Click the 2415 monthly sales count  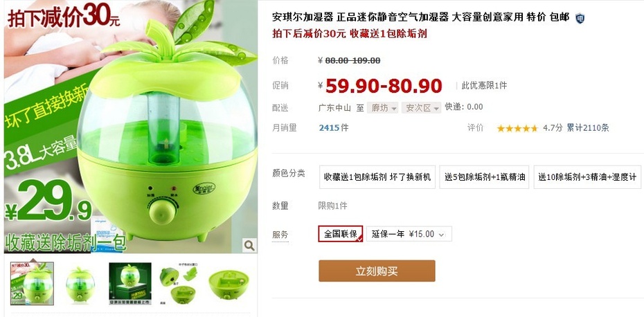point(329,128)
